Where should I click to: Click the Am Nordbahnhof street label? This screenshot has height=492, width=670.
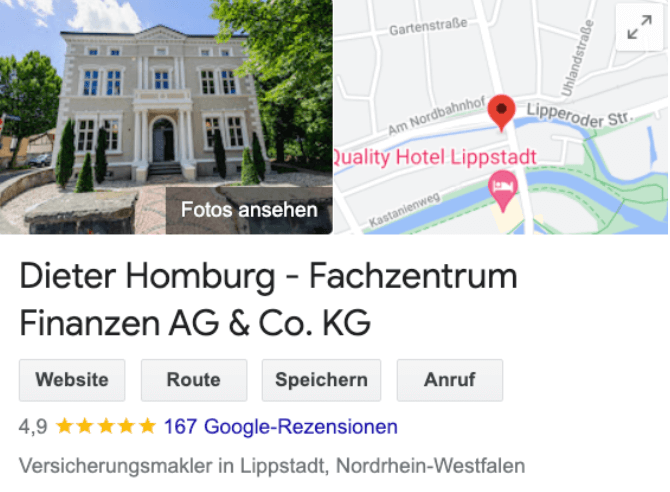click(x=436, y=115)
